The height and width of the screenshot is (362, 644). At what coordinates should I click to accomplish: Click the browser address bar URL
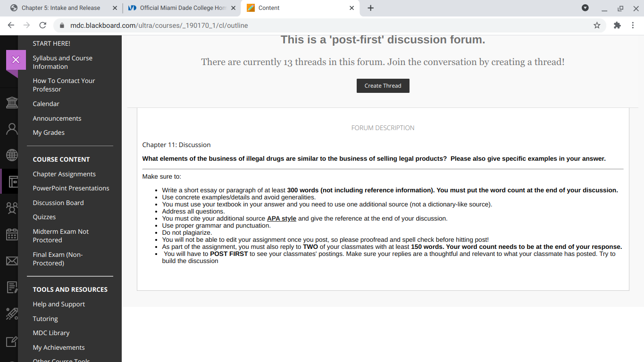tap(159, 25)
